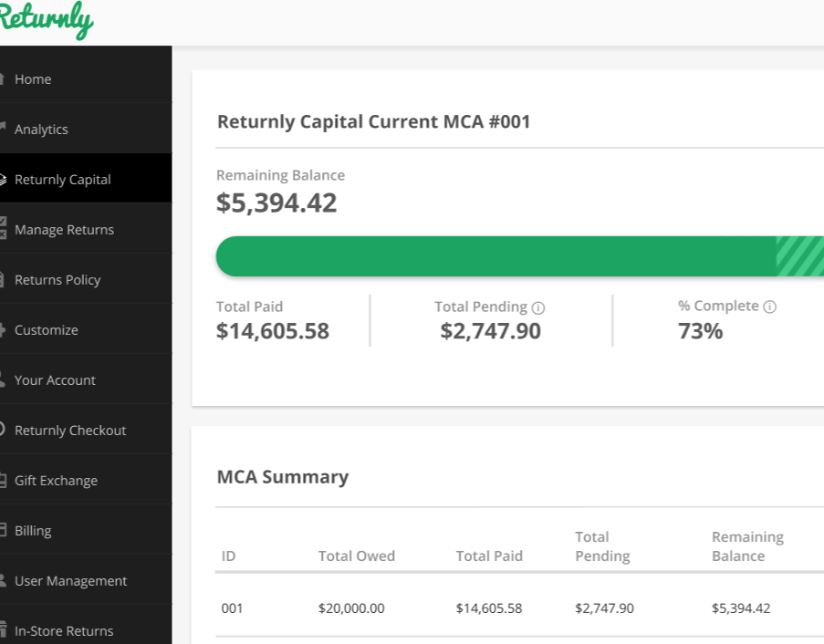Click the 73% complete value
The image size is (824, 644).
click(701, 331)
